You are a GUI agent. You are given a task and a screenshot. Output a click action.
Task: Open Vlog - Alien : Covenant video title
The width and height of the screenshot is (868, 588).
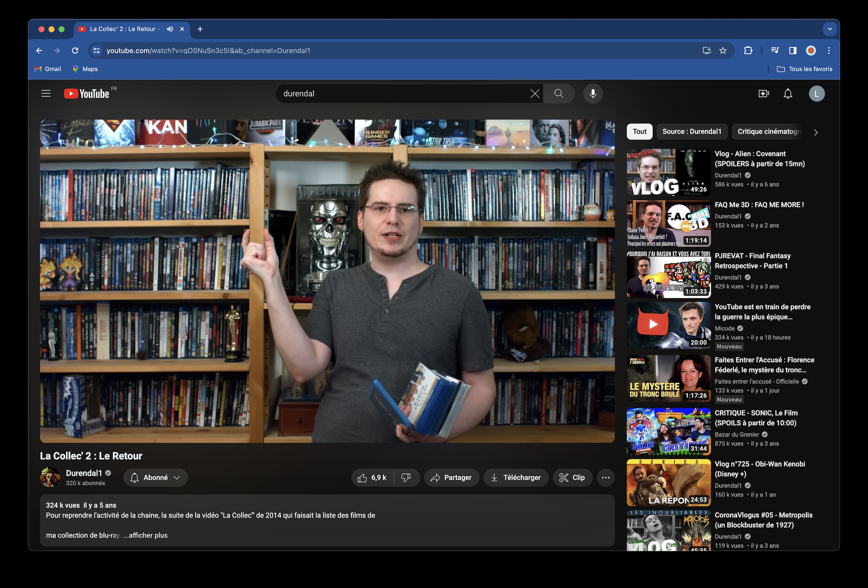click(760, 159)
